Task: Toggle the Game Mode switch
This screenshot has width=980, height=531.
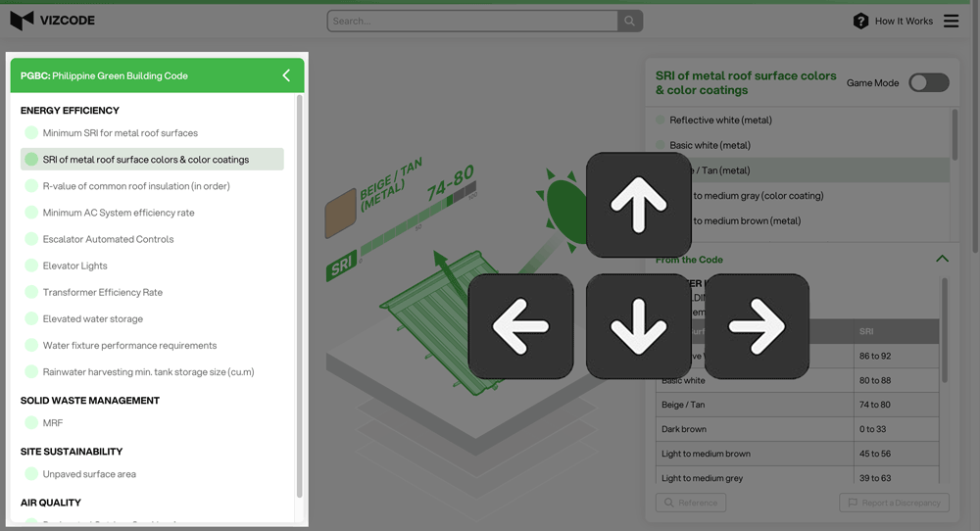Action: tap(928, 82)
